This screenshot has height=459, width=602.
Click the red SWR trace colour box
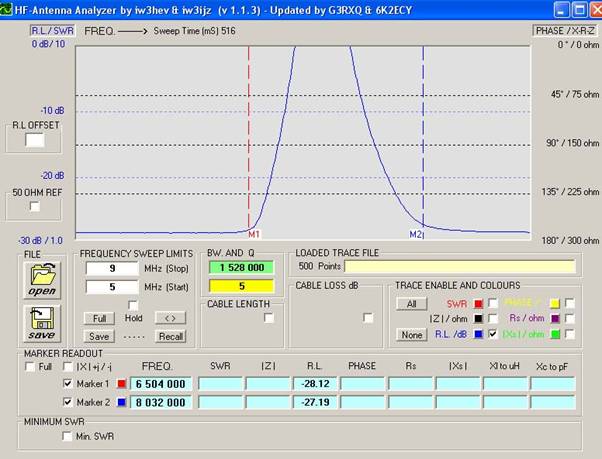click(477, 303)
